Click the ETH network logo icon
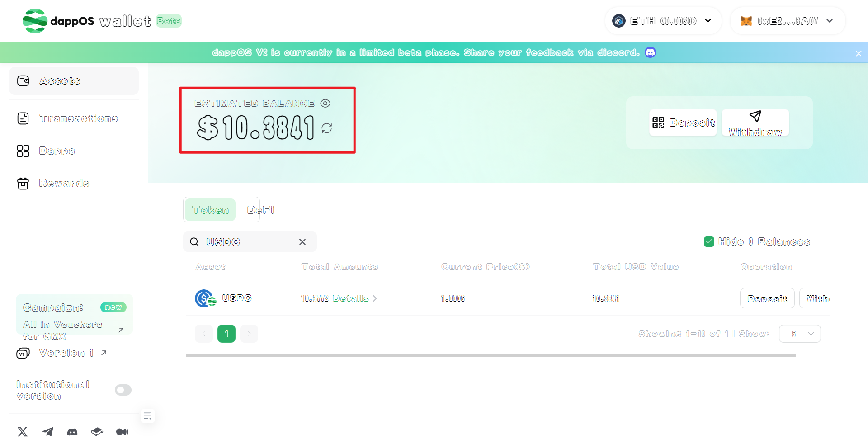 coord(619,21)
